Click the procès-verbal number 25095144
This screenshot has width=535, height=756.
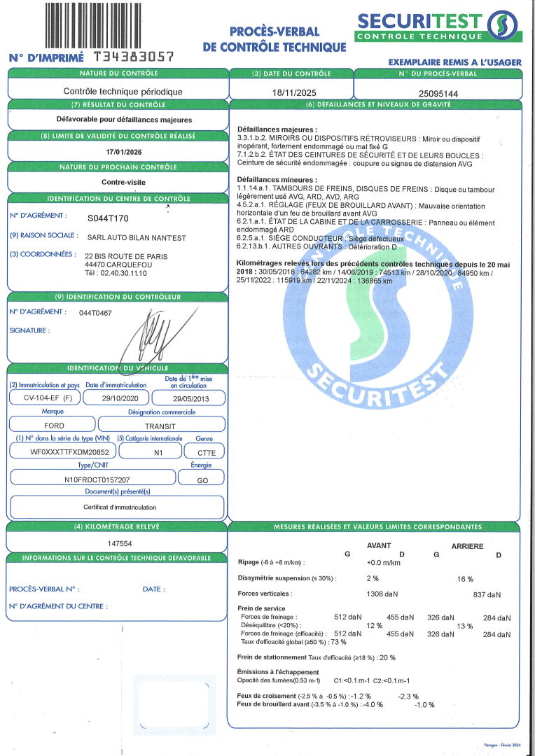[438, 92]
